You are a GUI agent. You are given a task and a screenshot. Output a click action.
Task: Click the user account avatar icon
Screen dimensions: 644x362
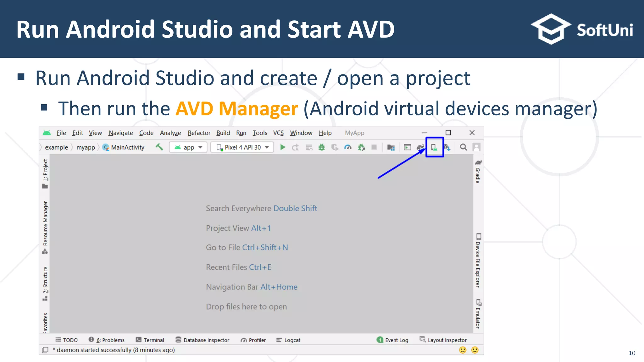[x=476, y=147]
